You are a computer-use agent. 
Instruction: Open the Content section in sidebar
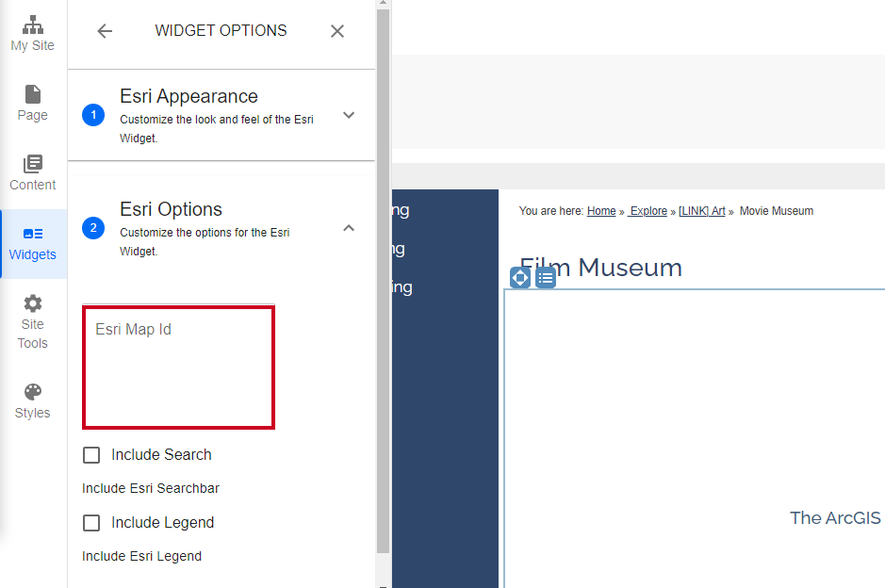coord(33,173)
